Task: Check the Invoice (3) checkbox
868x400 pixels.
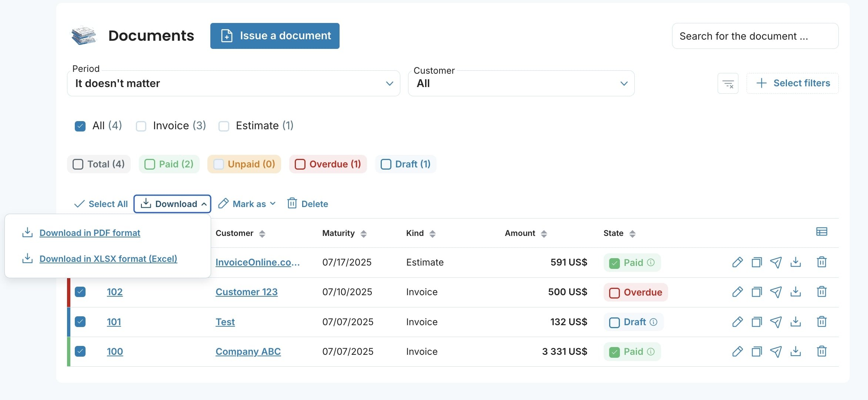Action: click(141, 126)
